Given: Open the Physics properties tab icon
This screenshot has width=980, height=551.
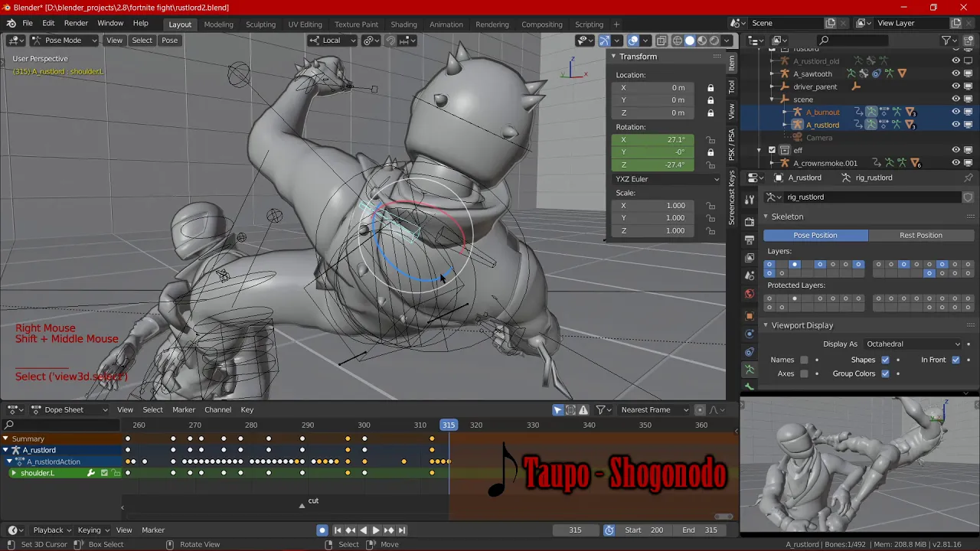Looking at the screenshot, I should click(x=750, y=334).
